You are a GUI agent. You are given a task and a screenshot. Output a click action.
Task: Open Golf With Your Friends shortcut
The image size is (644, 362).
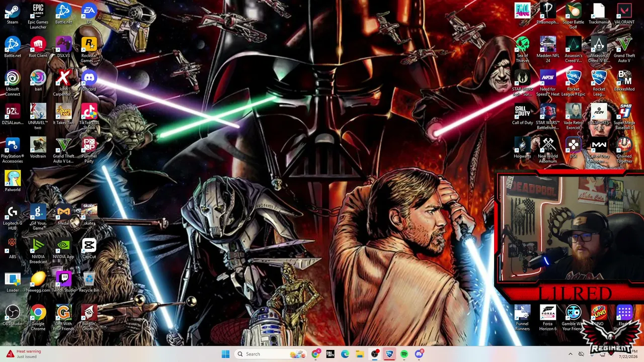[x=63, y=318]
